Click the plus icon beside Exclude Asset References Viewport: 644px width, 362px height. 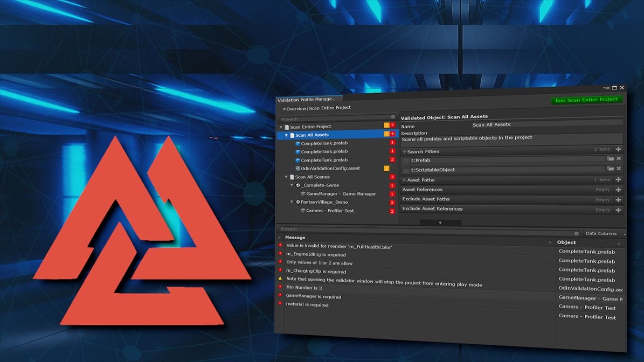[x=619, y=210]
